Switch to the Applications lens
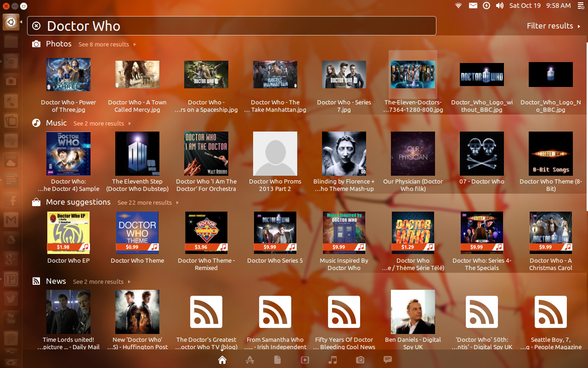This screenshot has height=368, width=588. coord(250,360)
